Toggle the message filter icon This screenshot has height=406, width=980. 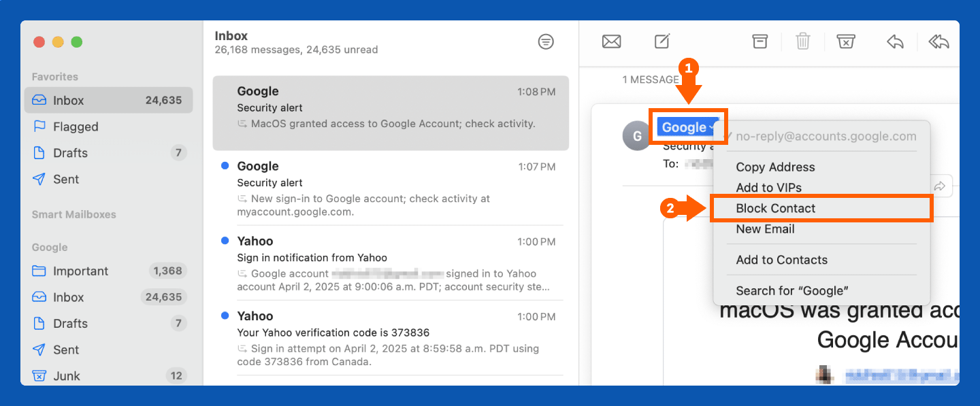pos(545,42)
